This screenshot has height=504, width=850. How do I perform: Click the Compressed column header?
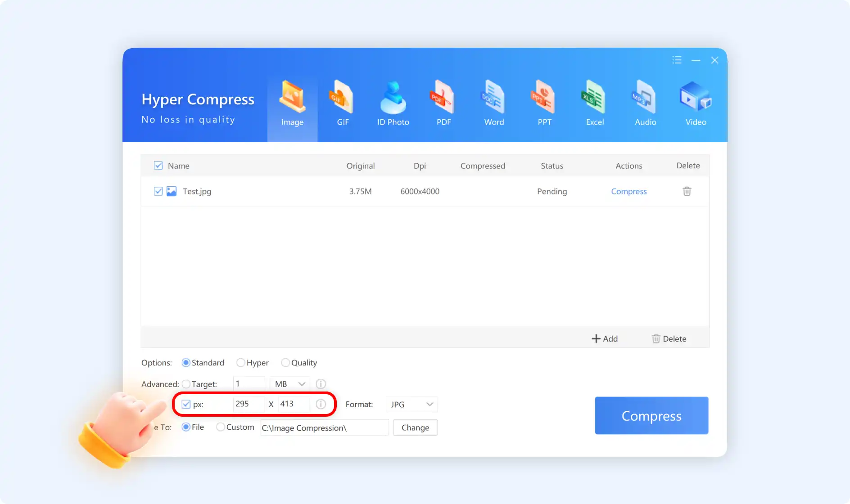[x=483, y=166]
